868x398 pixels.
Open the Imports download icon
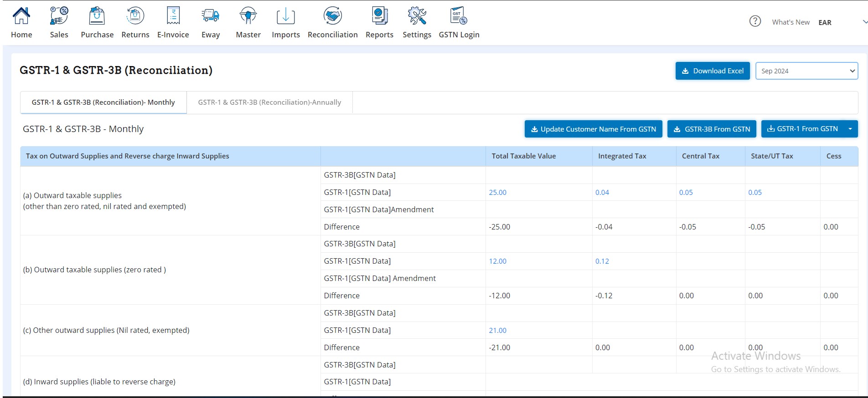[x=286, y=16]
